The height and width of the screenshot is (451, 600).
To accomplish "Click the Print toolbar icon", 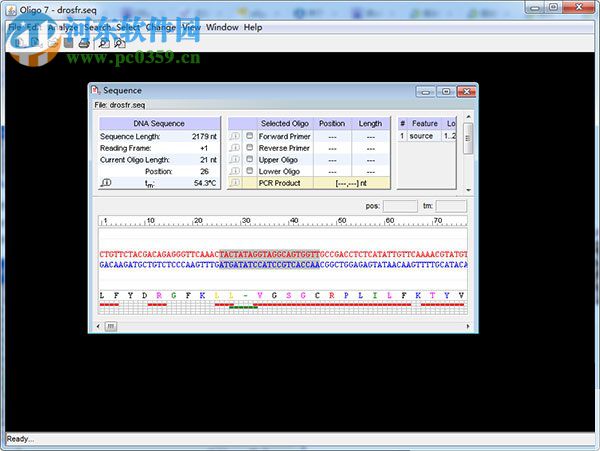I will pyautogui.click(x=84, y=44).
